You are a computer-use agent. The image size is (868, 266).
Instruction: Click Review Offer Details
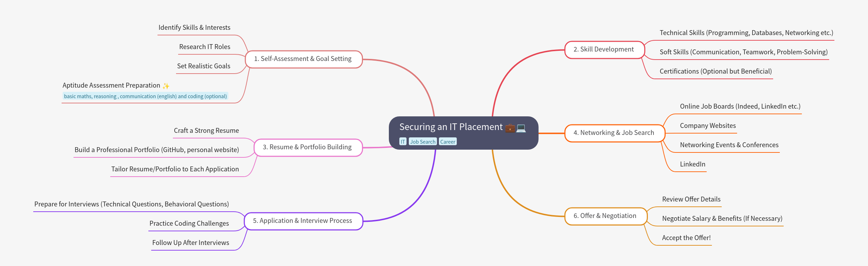pos(691,199)
